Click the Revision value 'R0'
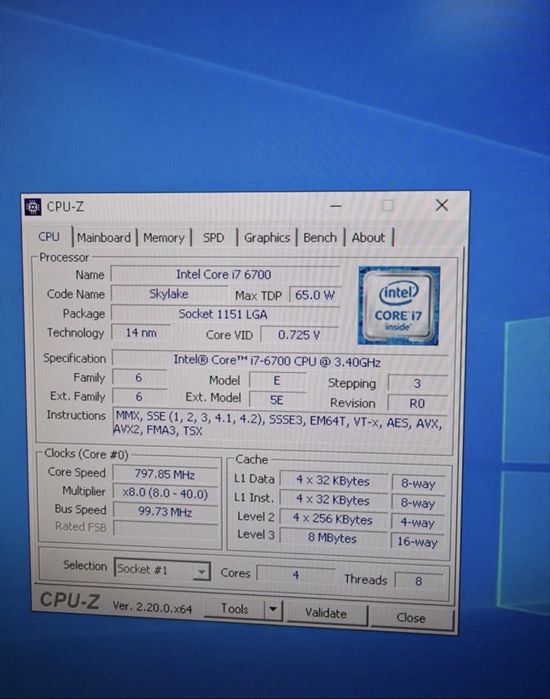 pyautogui.click(x=417, y=403)
